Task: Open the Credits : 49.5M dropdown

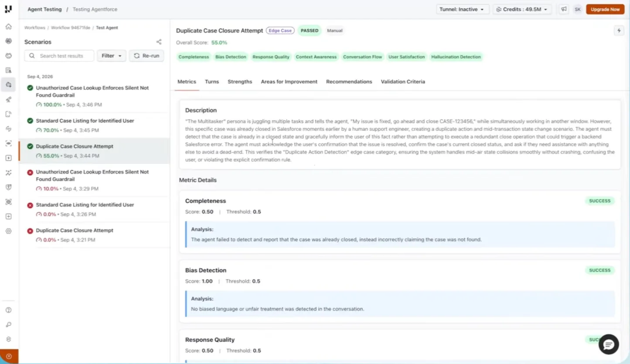Action: point(522,9)
